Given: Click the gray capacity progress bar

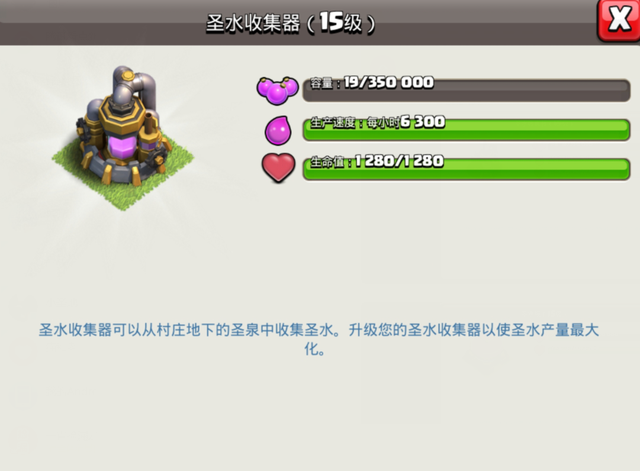Looking at the screenshot, I should click(466, 91).
